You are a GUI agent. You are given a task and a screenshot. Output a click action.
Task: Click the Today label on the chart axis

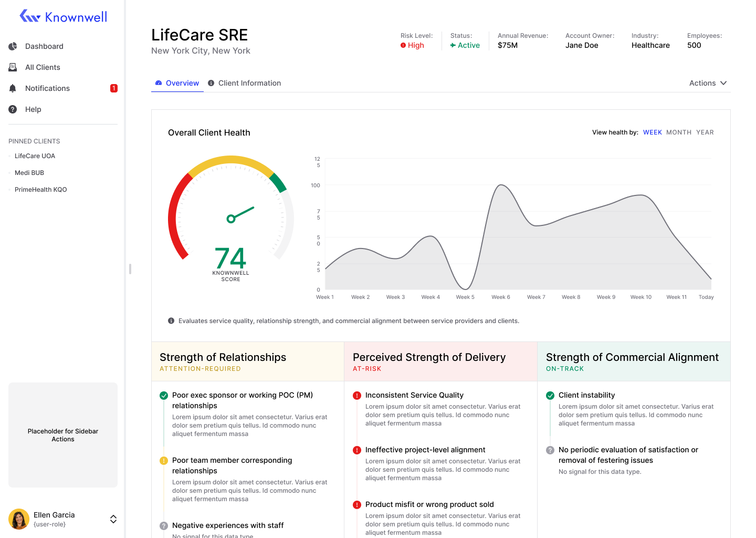point(706,297)
